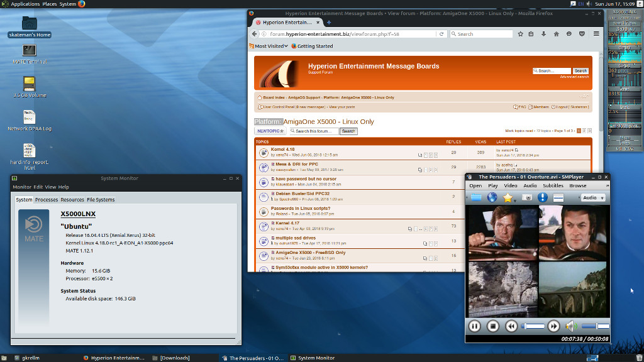Open the Getting Started bookmark

click(312, 46)
